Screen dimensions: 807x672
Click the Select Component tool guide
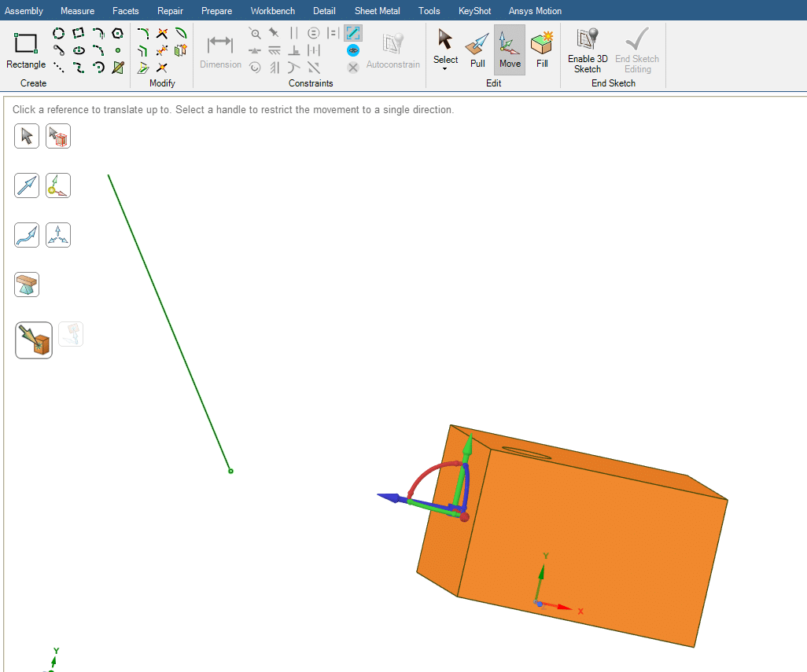[58, 136]
